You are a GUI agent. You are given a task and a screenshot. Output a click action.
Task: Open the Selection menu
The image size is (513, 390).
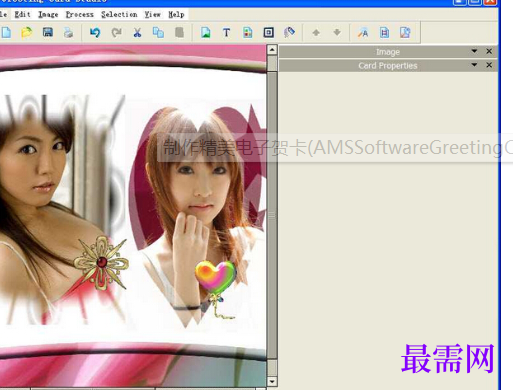tap(119, 14)
